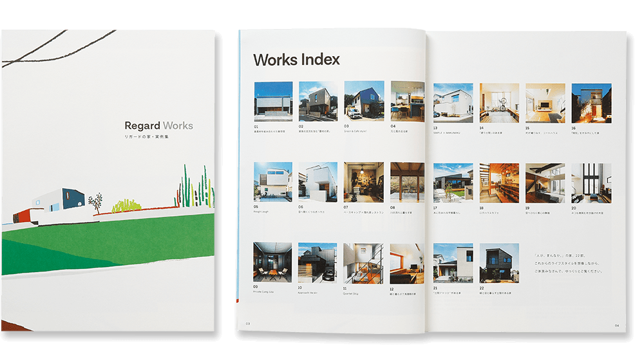Screen dimensions: 644x361
Task: Select the number label "01"
Action: point(256,126)
